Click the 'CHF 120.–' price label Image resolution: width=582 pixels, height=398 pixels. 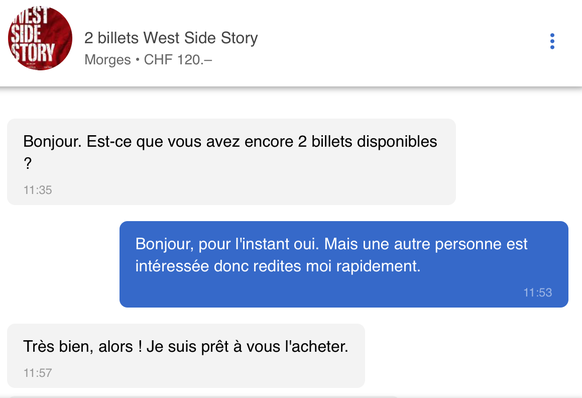[x=178, y=60]
